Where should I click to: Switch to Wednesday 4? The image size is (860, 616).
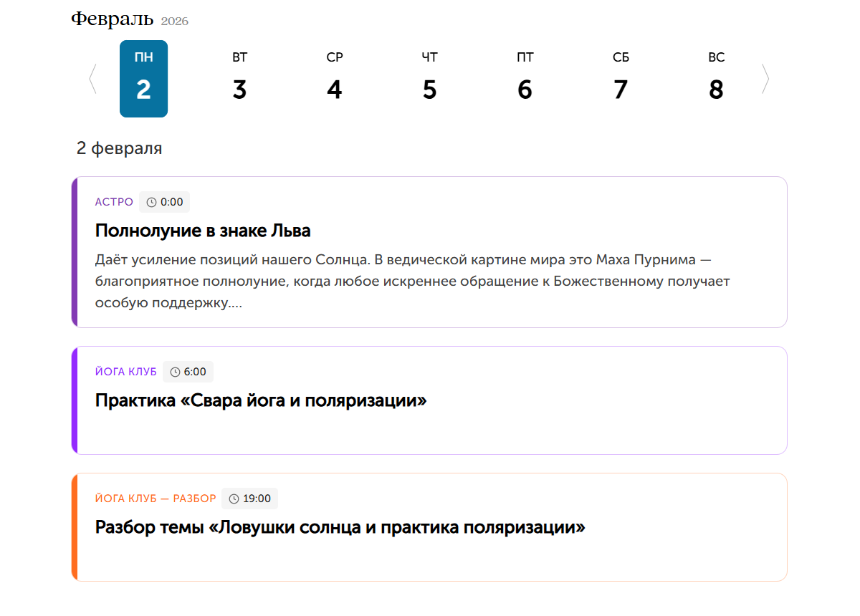335,79
